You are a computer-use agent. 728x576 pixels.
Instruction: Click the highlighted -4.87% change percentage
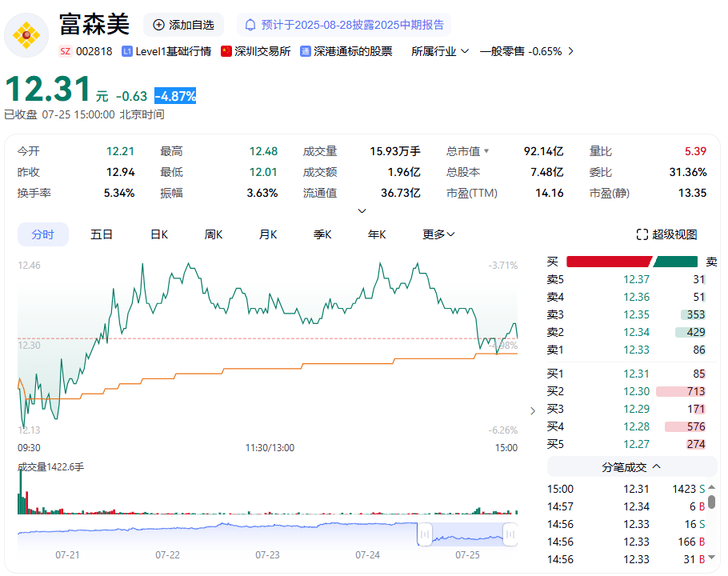click(175, 96)
